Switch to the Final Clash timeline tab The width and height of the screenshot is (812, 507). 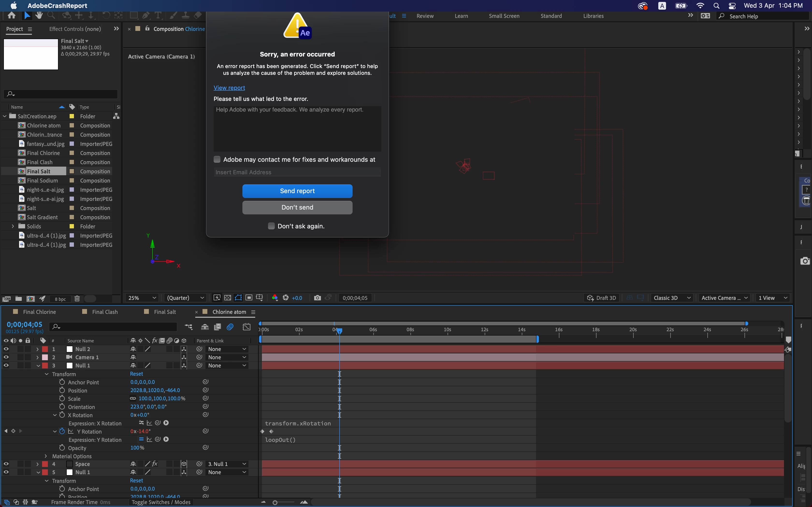105,312
